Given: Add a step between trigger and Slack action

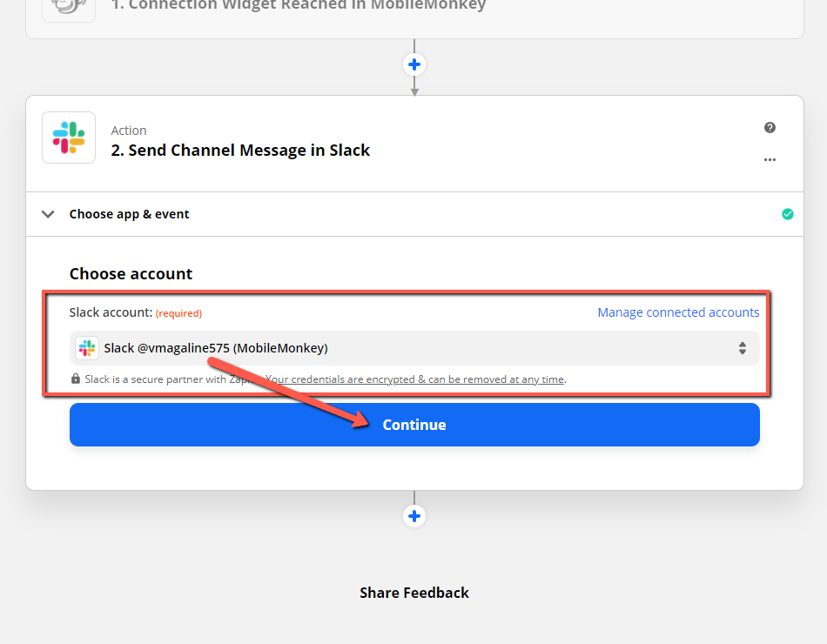Looking at the screenshot, I should coord(414,64).
